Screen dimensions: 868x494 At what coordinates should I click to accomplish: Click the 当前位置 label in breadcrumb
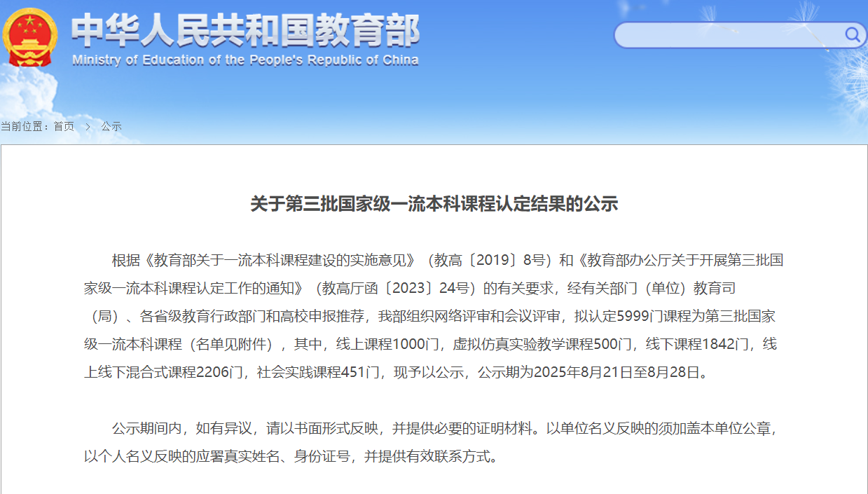pyautogui.click(x=25, y=126)
